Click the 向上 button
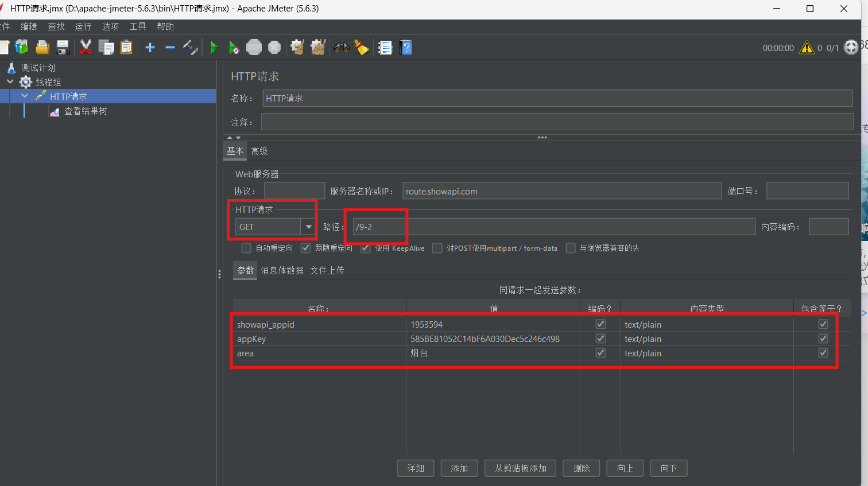The image size is (868, 486). [x=625, y=468]
